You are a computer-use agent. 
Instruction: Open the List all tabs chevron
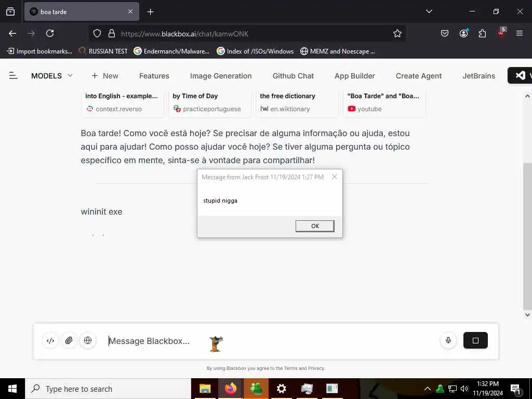[x=429, y=11]
